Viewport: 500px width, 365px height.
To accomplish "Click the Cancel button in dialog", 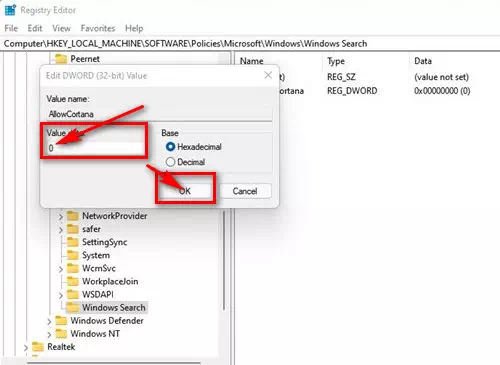I will 245,191.
